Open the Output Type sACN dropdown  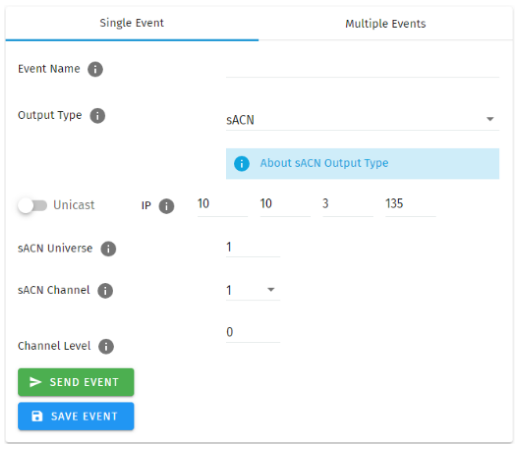click(x=362, y=120)
